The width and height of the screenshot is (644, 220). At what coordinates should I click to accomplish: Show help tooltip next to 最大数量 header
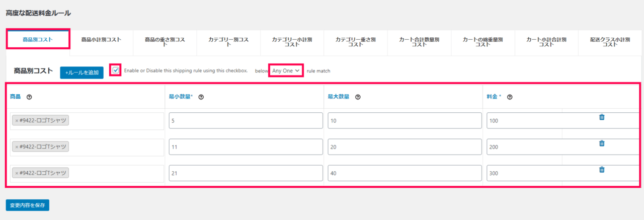pyautogui.click(x=357, y=97)
